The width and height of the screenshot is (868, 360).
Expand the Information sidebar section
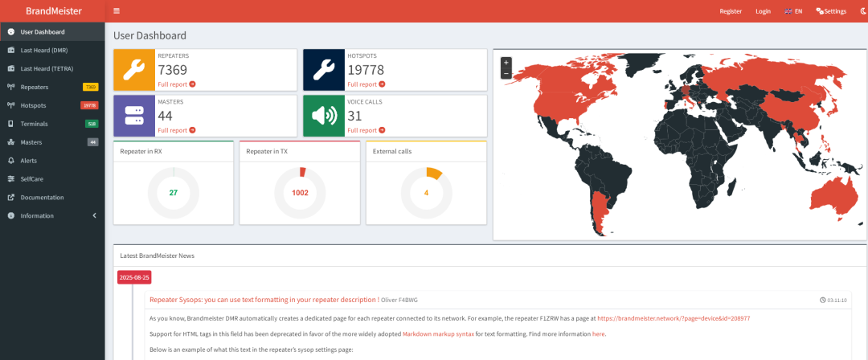[x=52, y=215]
